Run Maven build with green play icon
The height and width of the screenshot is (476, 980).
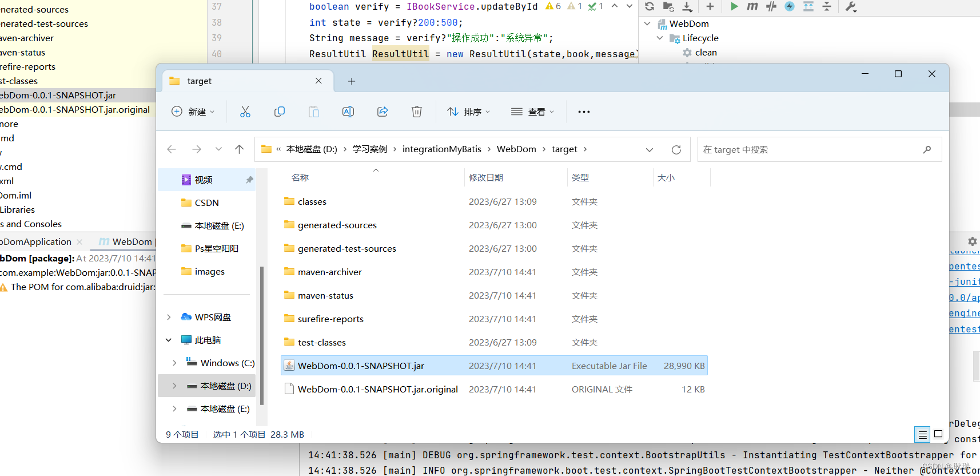734,6
